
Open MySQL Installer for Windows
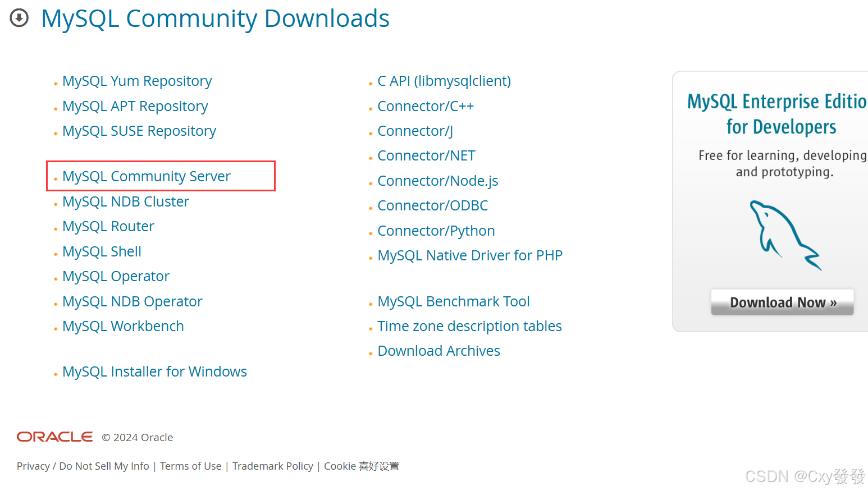coord(154,371)
